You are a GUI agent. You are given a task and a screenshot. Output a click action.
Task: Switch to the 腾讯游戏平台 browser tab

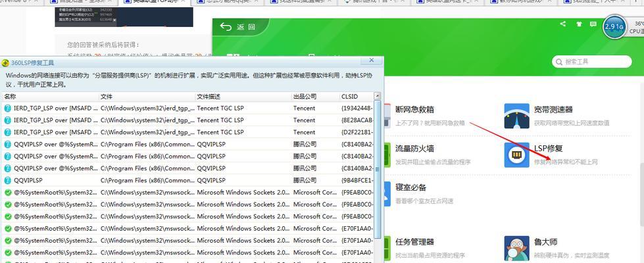[374, 1]
